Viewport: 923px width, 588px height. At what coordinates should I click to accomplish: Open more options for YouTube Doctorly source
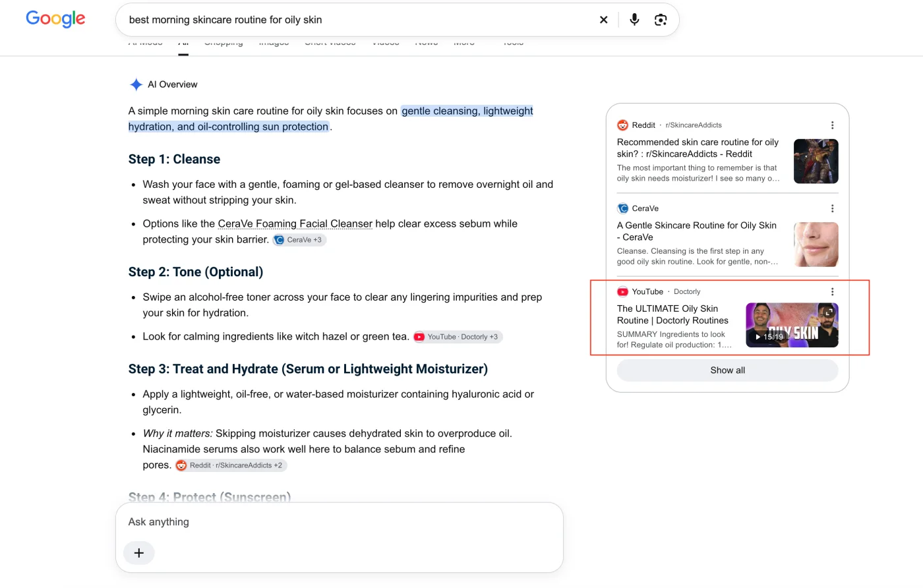tap(832, 291)
